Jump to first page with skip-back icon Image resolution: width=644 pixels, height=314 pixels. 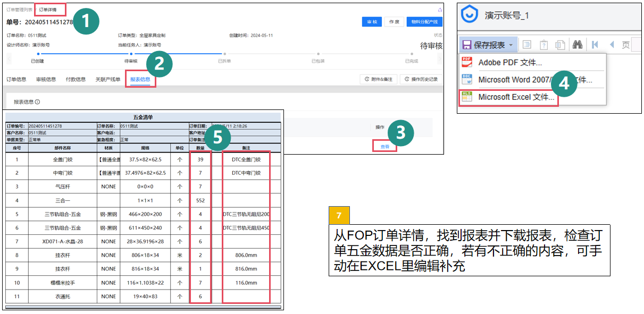click(595, 45)
